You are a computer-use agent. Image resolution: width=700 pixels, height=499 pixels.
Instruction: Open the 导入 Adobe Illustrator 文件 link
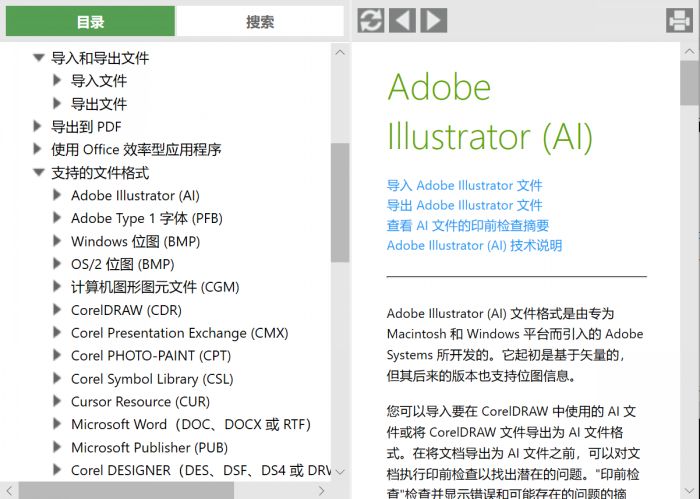point(464,185)
